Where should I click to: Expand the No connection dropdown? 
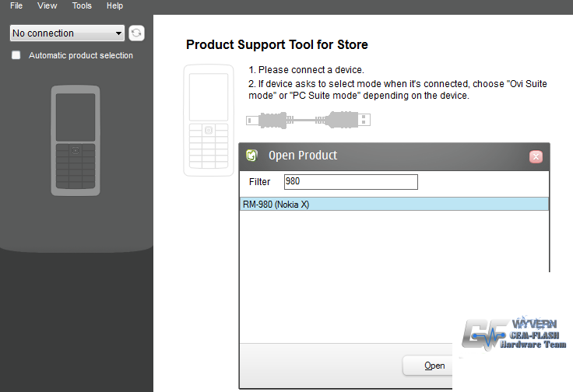67,33
